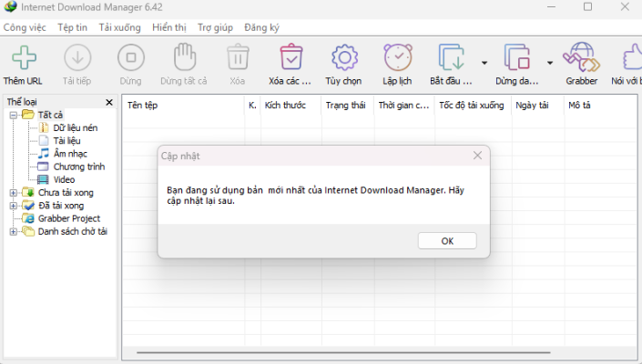Click the Thêm URL plus icon
Image resolution: width=642 pixels, height=364 pixels.
tap(25, 57)
